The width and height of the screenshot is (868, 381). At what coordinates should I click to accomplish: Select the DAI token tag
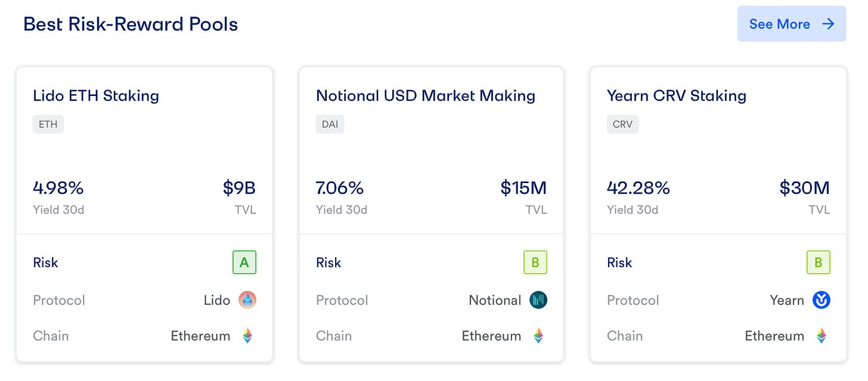pos(330,125)
